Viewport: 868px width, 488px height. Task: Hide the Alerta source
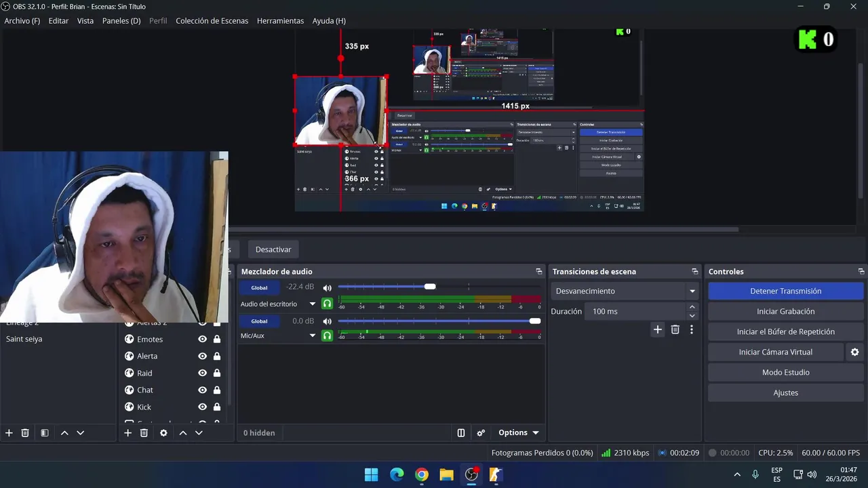(202, 356)
